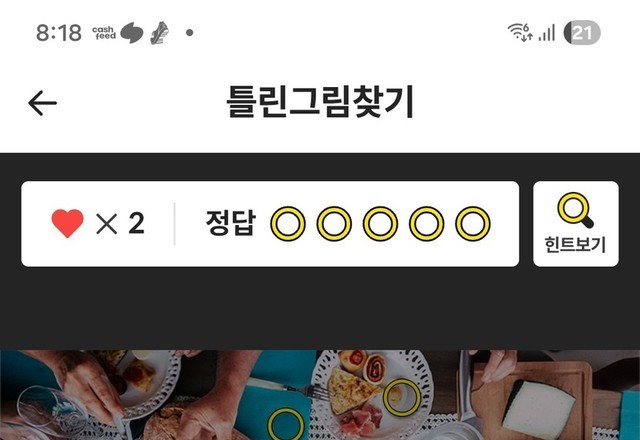Tap the sneaker notification icon in status bar

tap(160, 33)
